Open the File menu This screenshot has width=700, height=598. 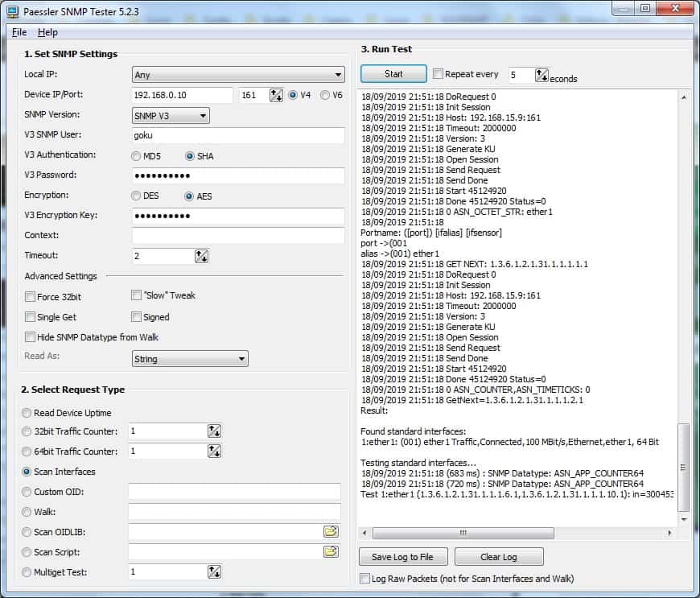(x=19, y=32)
